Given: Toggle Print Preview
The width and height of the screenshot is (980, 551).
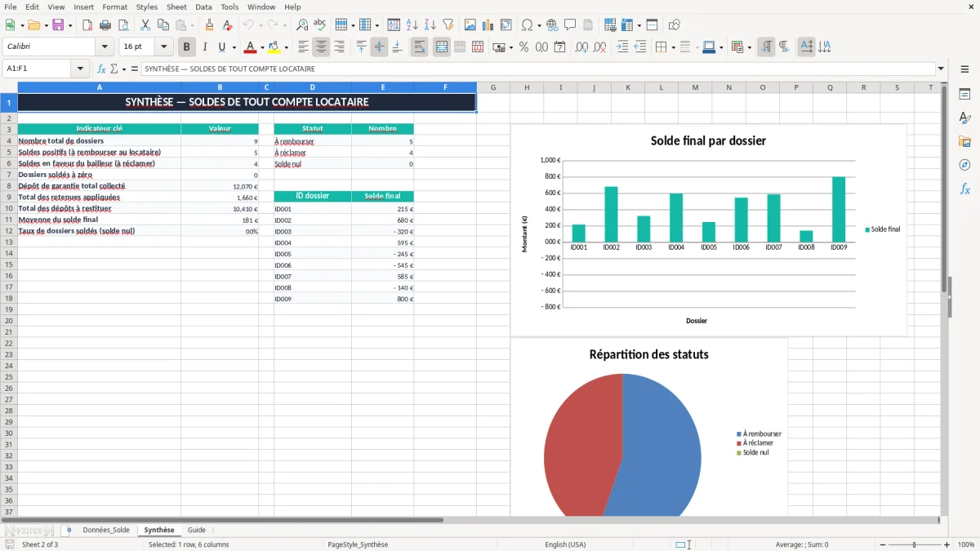Looking at the screenshot, I should click(x=123, y=25).
